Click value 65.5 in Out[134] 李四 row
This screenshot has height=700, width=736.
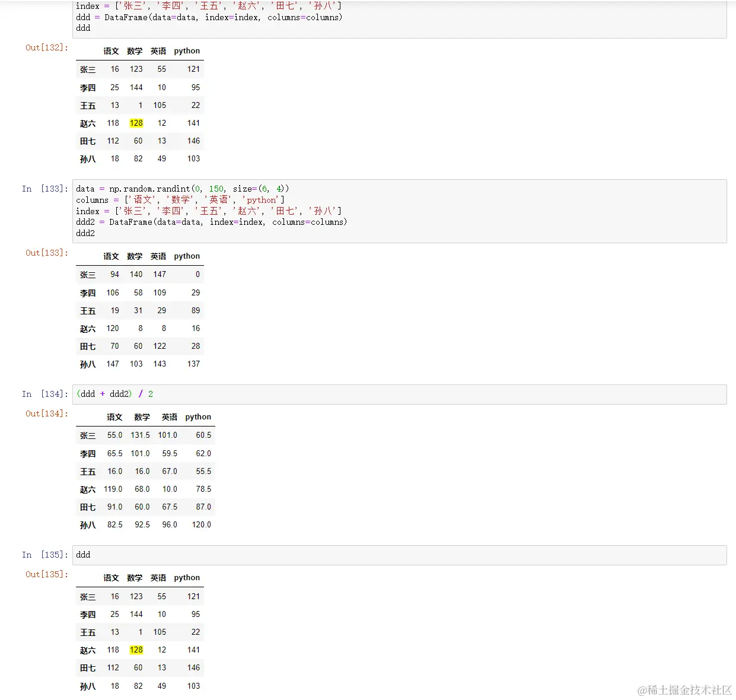pyautogui.click(x=115, y=453)
